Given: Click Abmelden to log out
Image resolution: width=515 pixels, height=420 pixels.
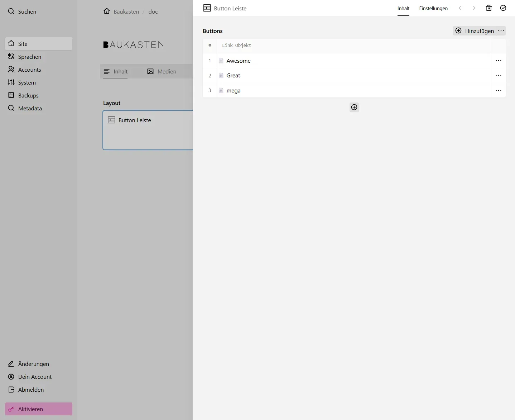Looking at the screenshot, I should (30, 390).
